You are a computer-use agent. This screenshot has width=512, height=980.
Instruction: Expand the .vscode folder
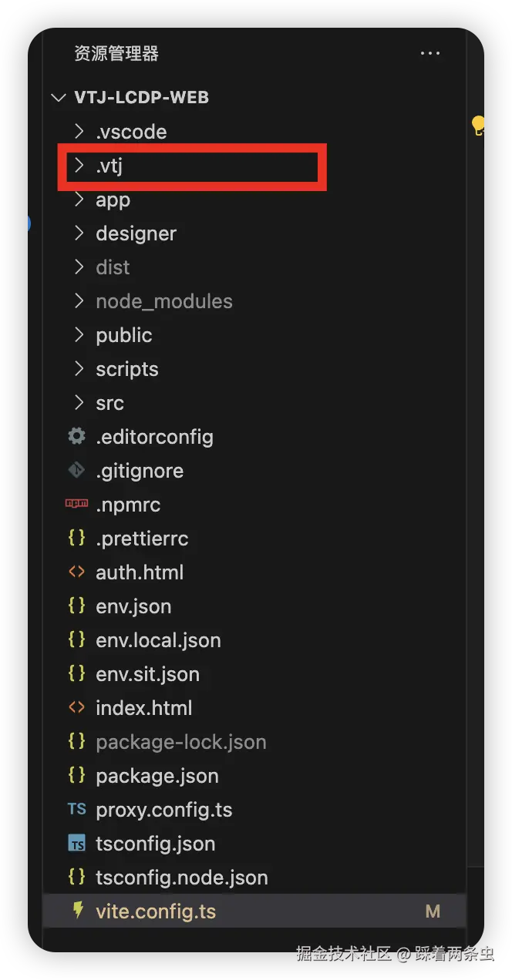pos(79,132)
